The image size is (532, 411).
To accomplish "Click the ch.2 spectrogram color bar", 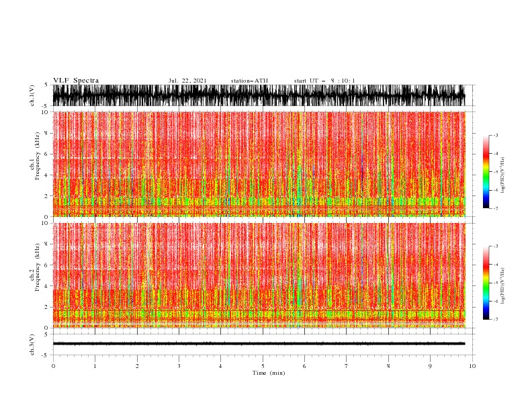I will [x=486, y=283].
